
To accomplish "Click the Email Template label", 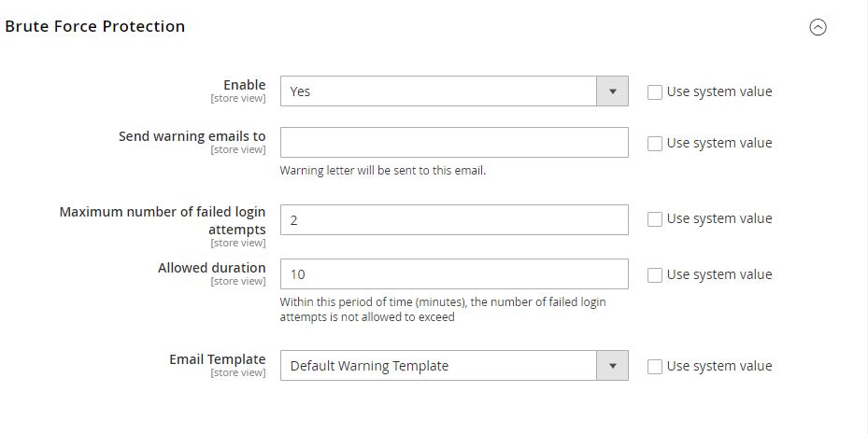I will (217, 359).
